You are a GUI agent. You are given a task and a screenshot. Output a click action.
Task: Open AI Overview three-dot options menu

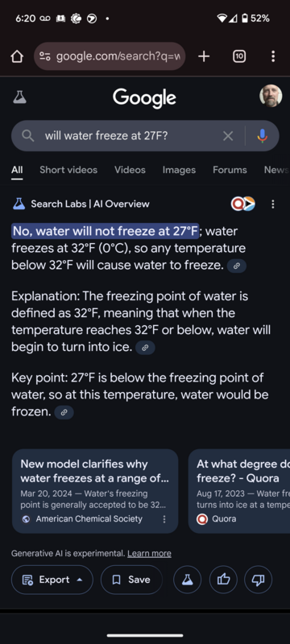273,204
